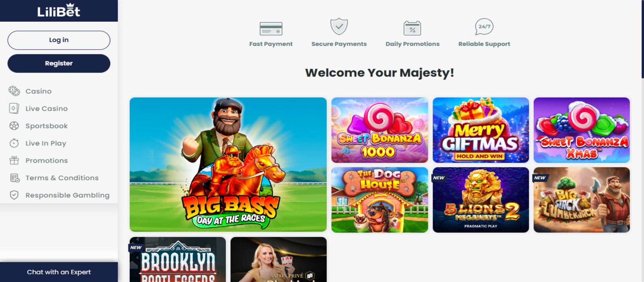Screen dimensions: 644x282
Task: Click the Sportsbook soccer ball icon
Action: pos(14,126)
